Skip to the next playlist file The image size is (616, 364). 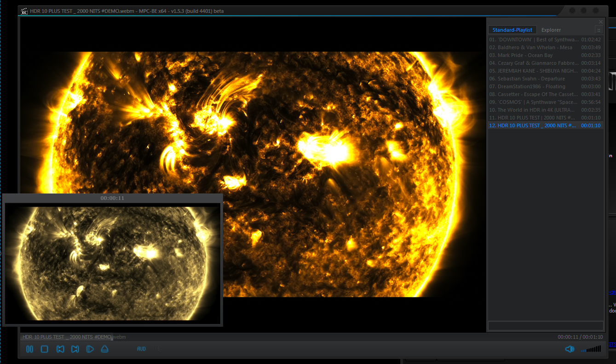point(75,349)
